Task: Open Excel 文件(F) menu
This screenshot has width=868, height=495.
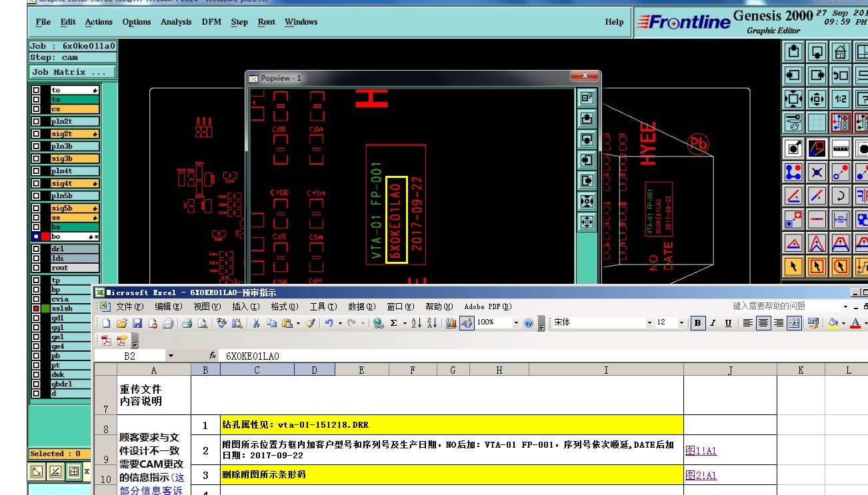Action: [x=130, y=306]
